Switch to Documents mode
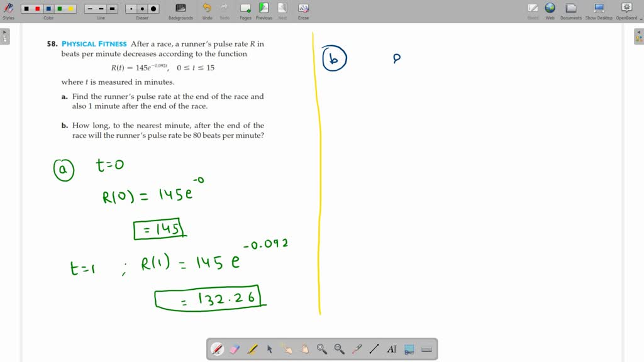644x362 pixels. click(x=570, y=9)
